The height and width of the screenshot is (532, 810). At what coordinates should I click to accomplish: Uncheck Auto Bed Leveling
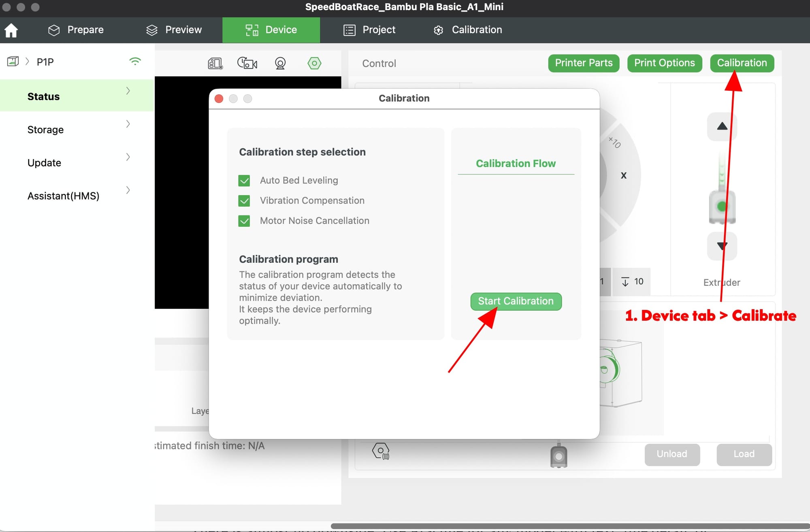tap(244, 181)
